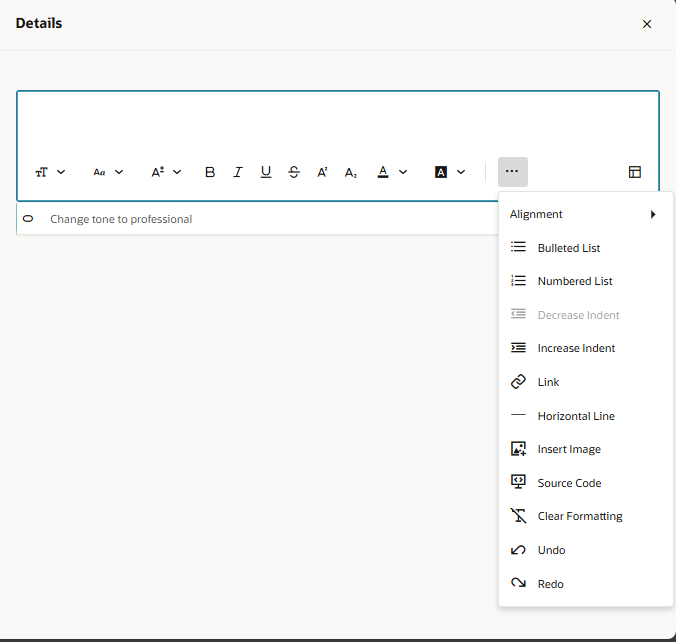Click inside the rich text editor area
This screenshot has height=642, width=676.
point(338,124)
